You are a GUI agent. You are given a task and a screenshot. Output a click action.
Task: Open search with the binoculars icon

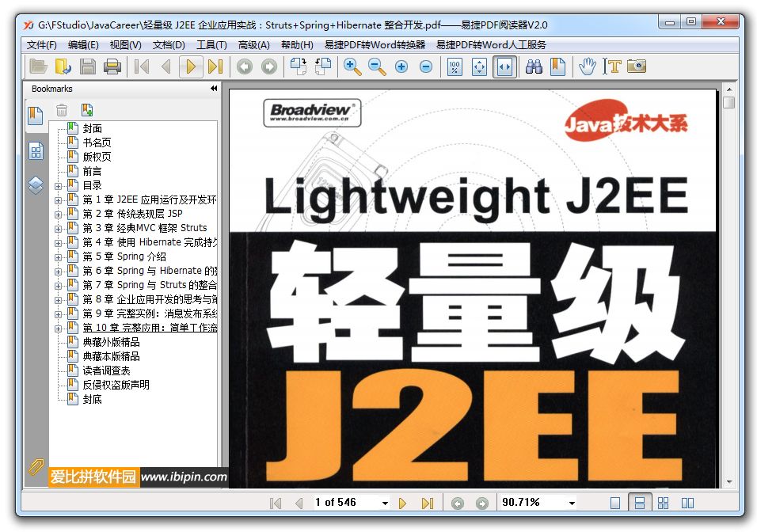pyautogui.click(x=534, y=66)
